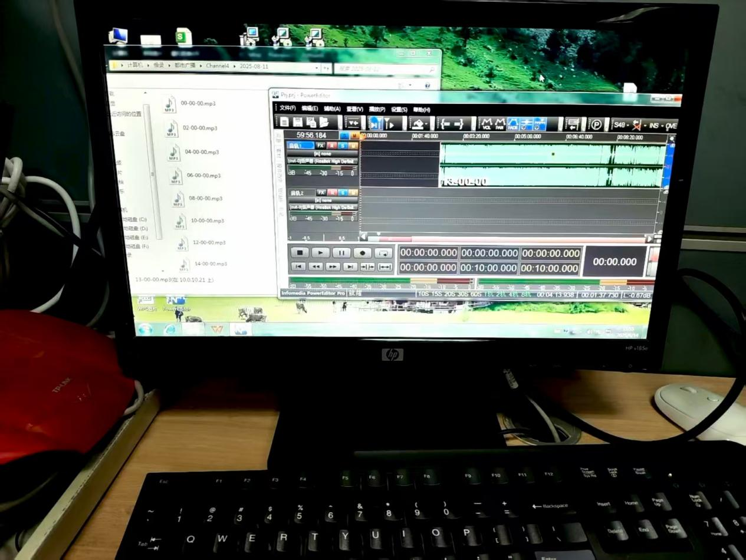Click the New project icon in PowerEditor toolbar

pyautogui.click(x=284, y=122)
